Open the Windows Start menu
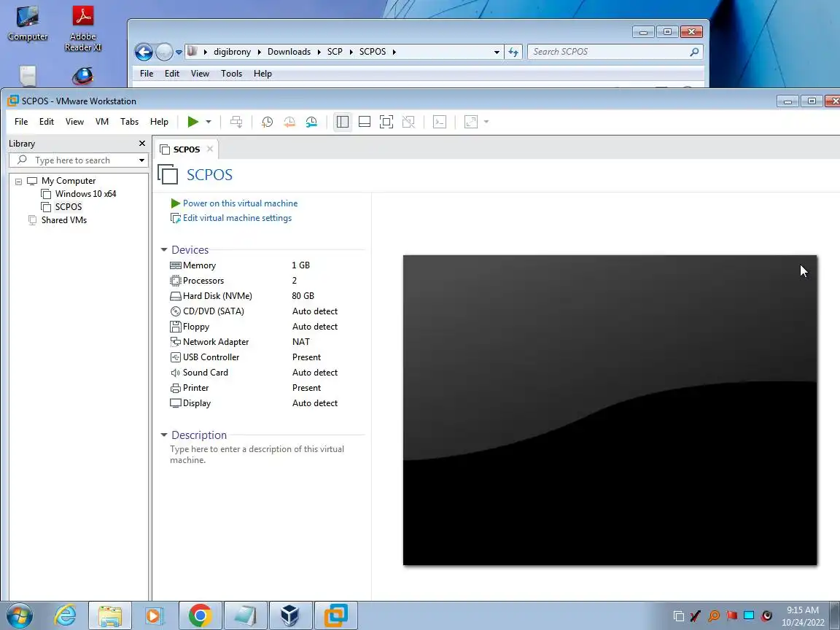The height and width of the screenshot is (630, 840). (x=20, y=615)
